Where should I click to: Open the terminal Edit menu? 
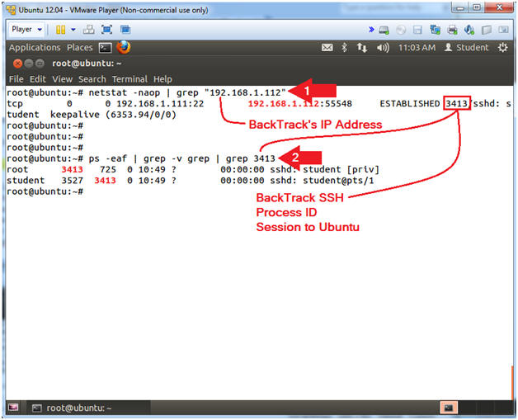tap(38, 79)
